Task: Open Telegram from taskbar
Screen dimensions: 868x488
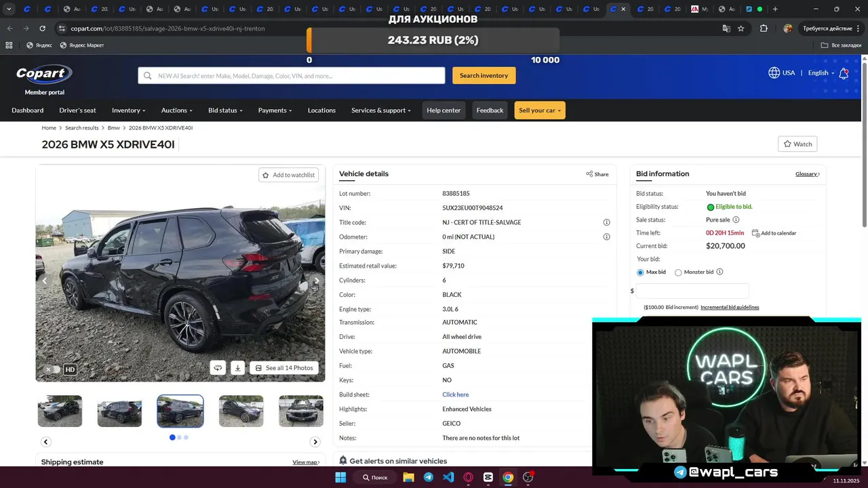Action: click(429, 477)
